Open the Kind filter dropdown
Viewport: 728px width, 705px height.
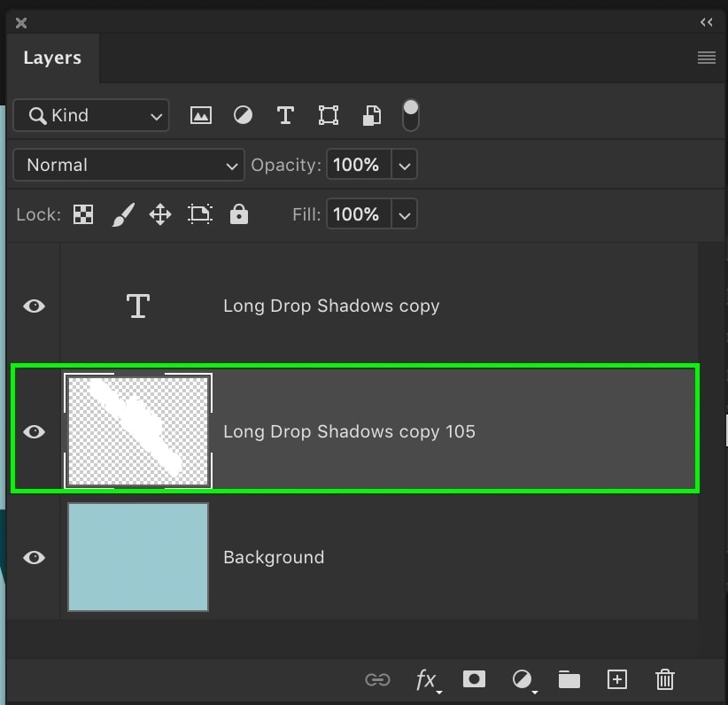coord(91,115)
